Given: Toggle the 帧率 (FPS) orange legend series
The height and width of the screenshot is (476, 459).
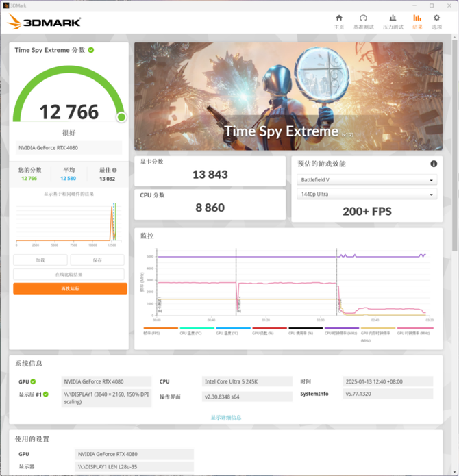Looking at the screenshot, I should click(x=160, y=331).
